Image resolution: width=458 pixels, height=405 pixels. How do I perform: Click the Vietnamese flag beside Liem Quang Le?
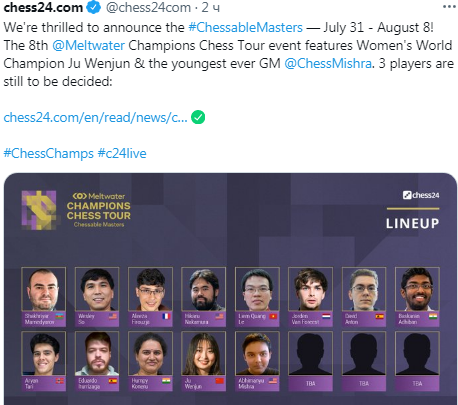(273, 316)
